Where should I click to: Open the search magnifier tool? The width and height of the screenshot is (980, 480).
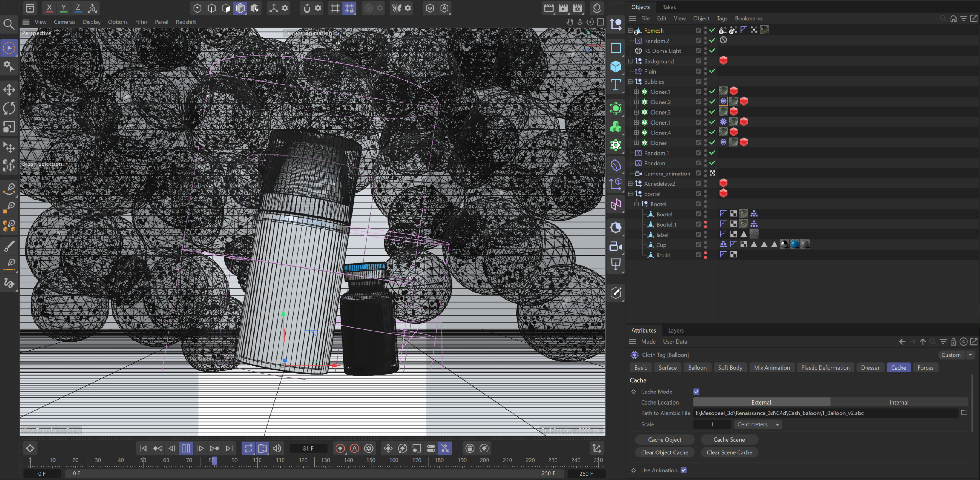click(x=9, y=25)
